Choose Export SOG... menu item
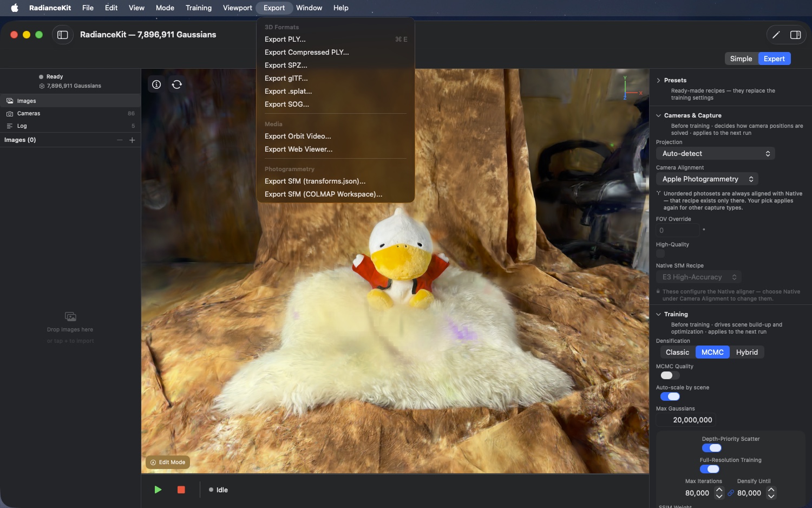Image resolution: width=812 pixels, height=508 pixels. (336, 104)
